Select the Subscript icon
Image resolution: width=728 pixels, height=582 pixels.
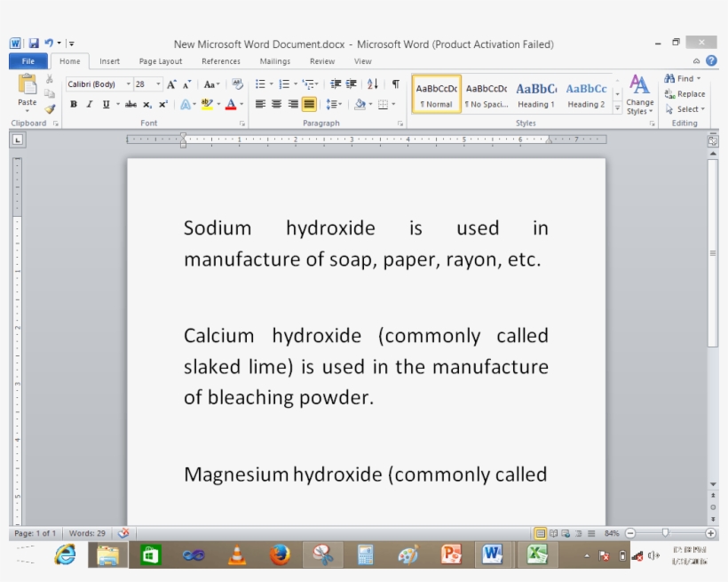pos(147,104)
